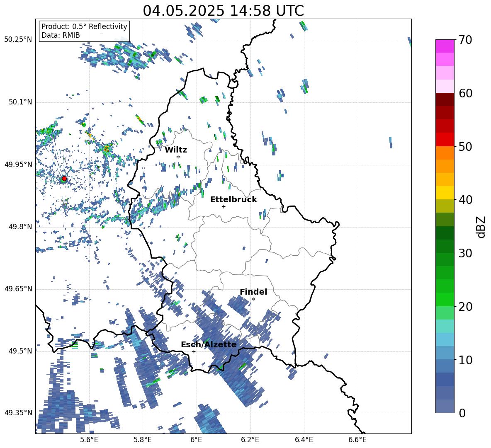Click the 6°E longitude label
Viewport: 491px width, 448px height.
(196, 440)
